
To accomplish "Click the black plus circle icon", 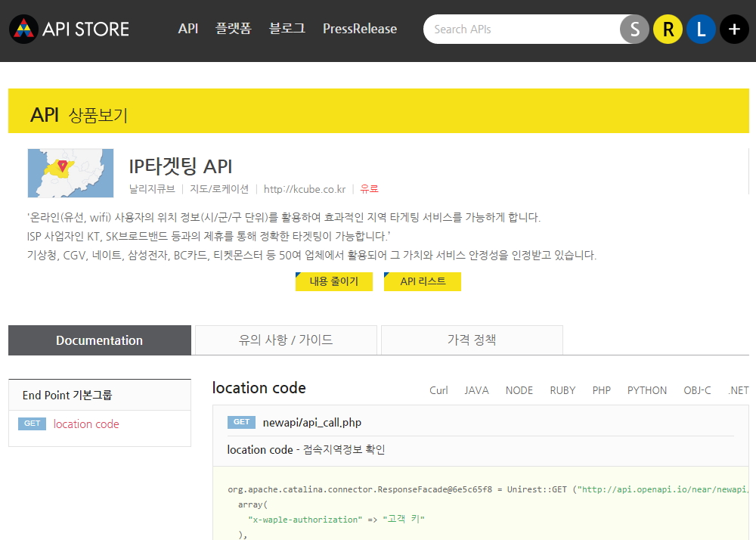I will [734, 29].
